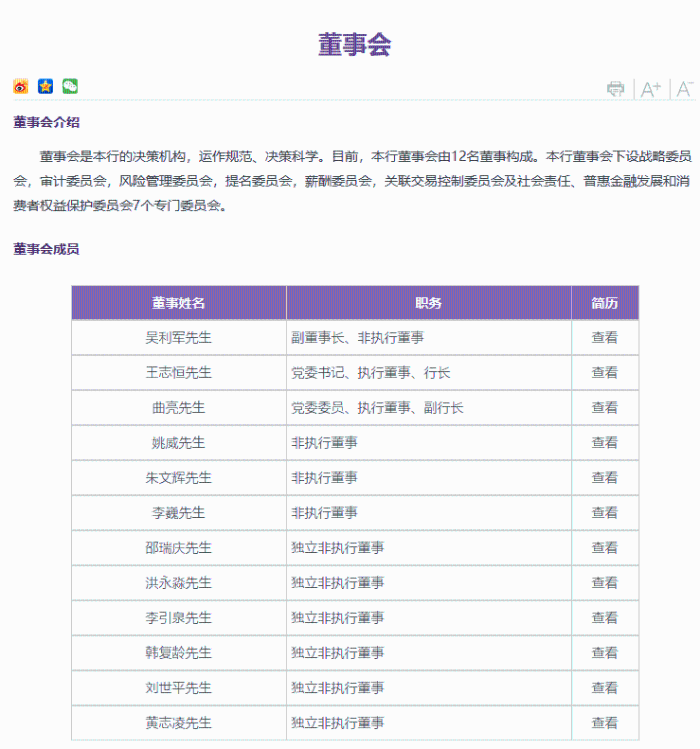Image resolution: width=700 pixels, height=749 pixels.
Task: Click the printer icon
Action: point(615,89)
